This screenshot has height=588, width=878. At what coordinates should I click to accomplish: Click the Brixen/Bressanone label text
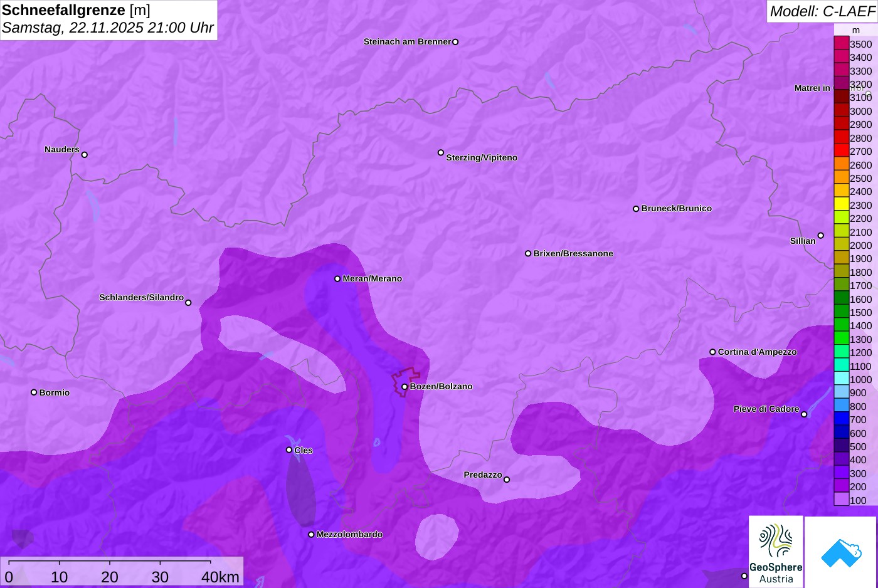tap(573, 253)
